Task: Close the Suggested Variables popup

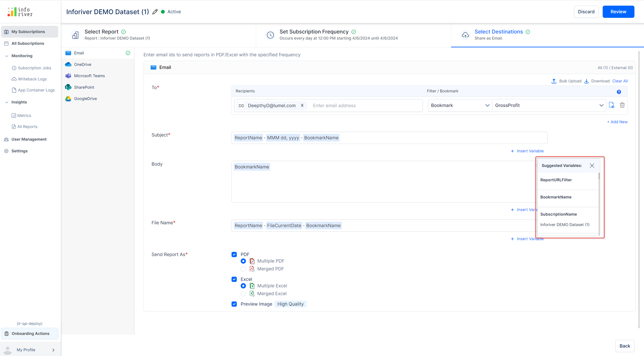Action: [x=592, y=166]
